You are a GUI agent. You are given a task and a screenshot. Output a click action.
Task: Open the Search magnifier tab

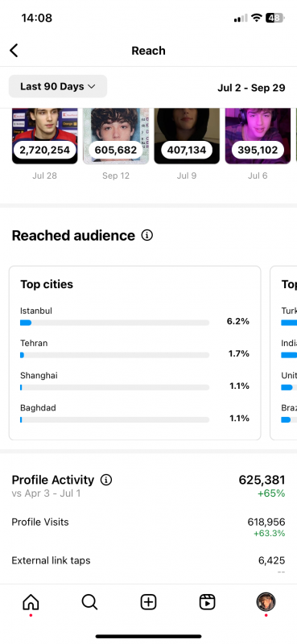click(89, 602)
